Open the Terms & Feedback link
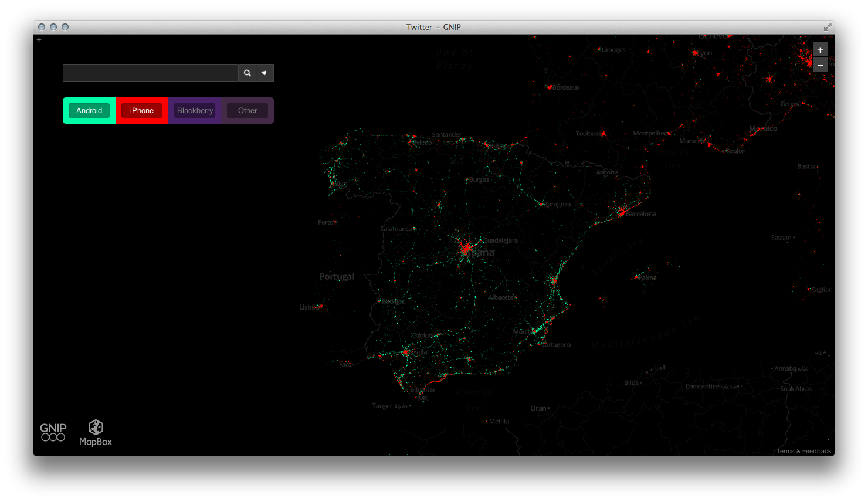This screenshot has width=868, height=502. [x=803, y=451]
